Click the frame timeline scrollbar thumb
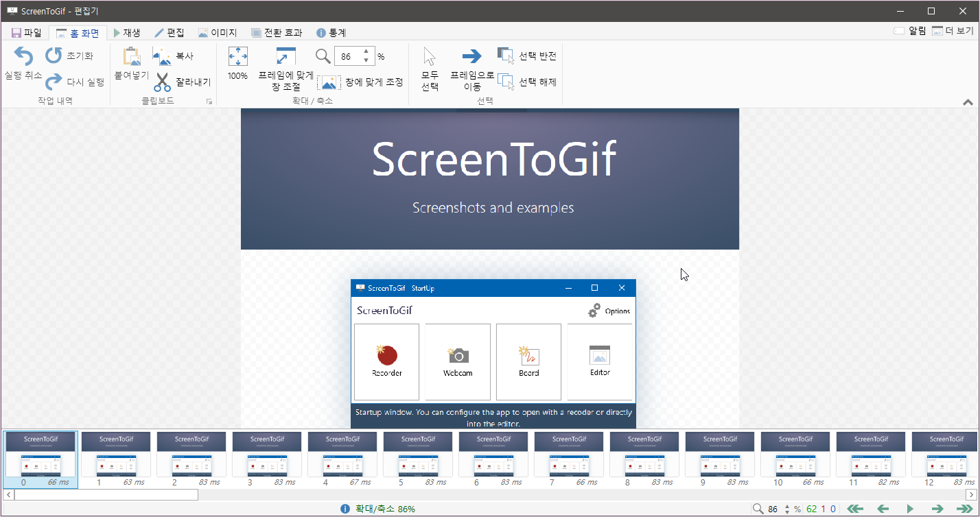 [106, 494]
